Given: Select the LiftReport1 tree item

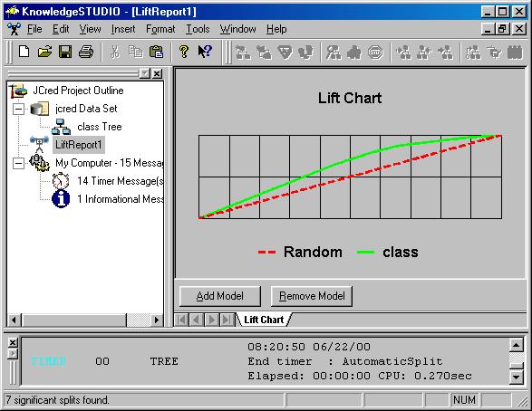Looking at the screenshot, I should tap(78, 145).
